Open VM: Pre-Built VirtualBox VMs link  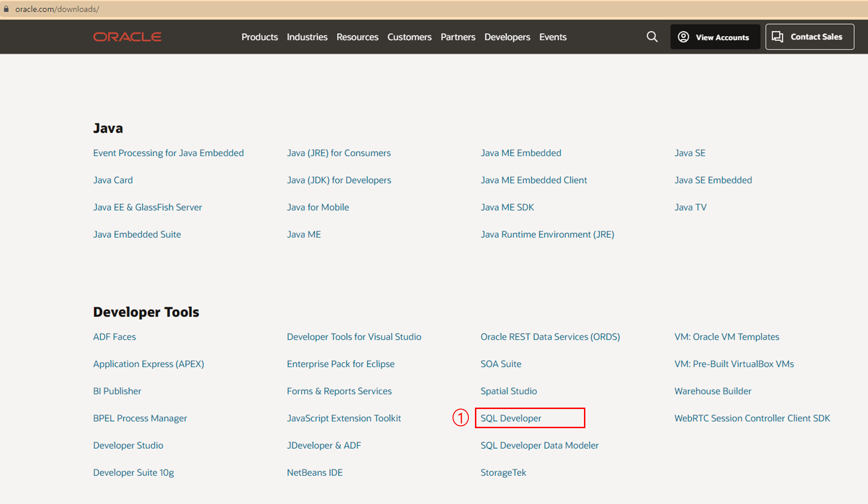(734, 364)
